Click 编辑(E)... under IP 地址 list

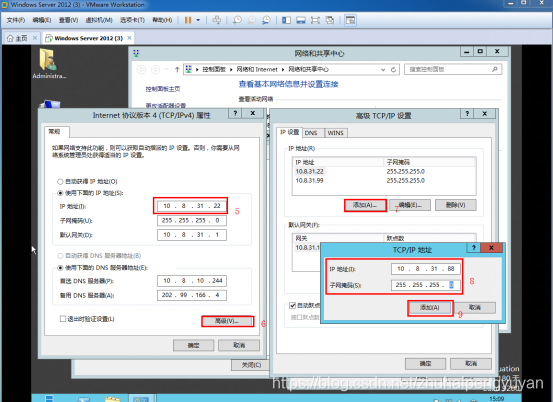point(410,205)
